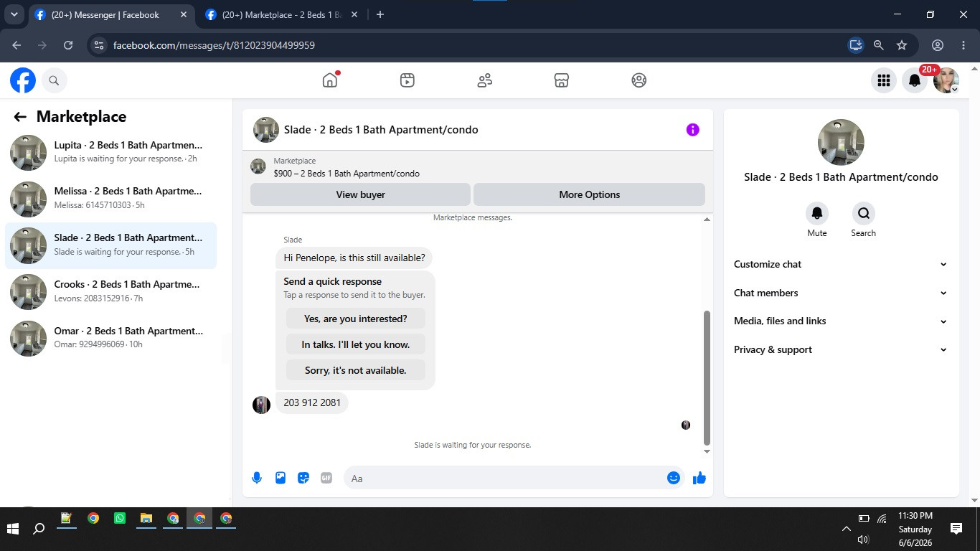
Task: Open the Windows Start menu
Action: 13,529
